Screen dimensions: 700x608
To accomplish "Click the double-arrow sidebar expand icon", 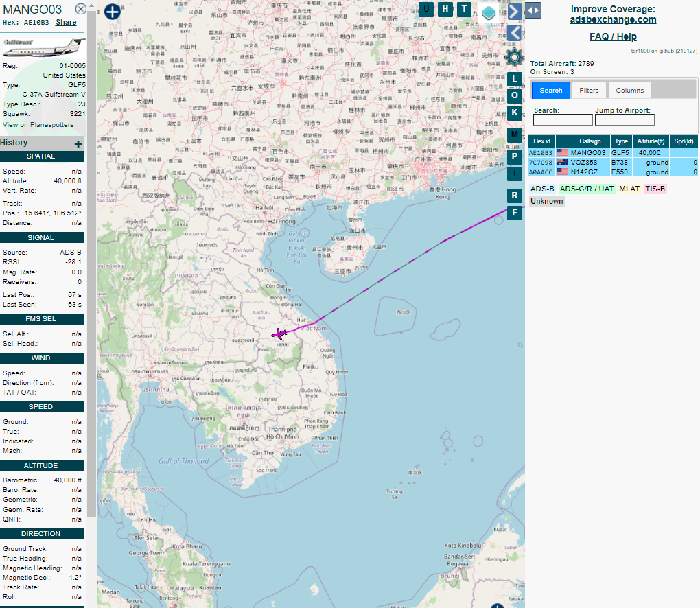I will (x=533, y=10).
